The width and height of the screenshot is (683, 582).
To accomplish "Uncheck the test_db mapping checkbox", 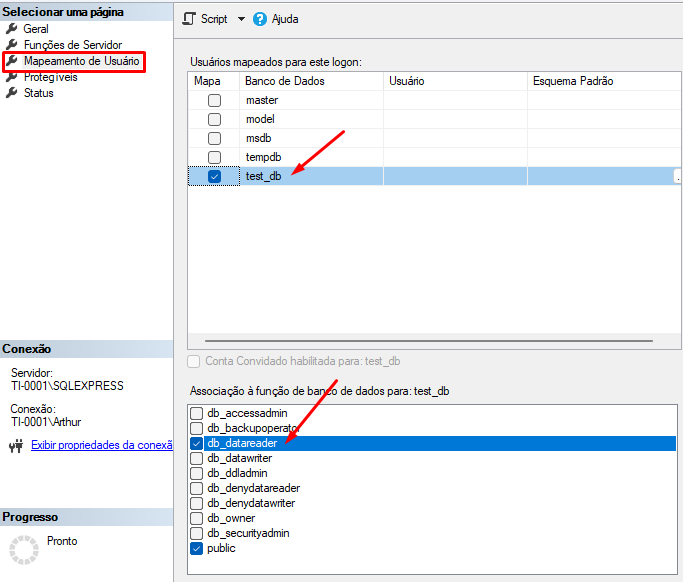I will coord(214,176).
